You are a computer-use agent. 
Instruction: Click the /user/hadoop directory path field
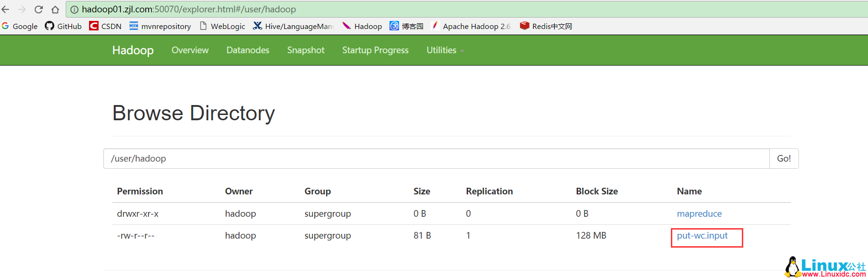pos(436,158)
